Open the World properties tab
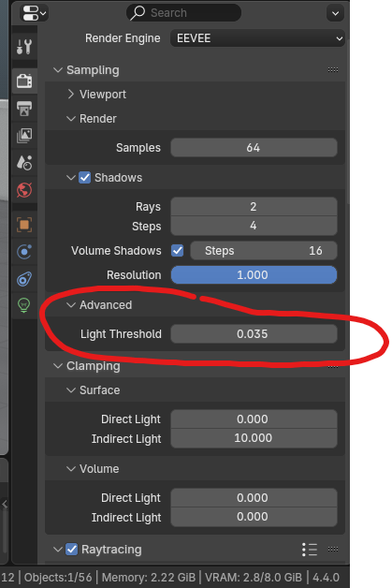 (24, 190)
